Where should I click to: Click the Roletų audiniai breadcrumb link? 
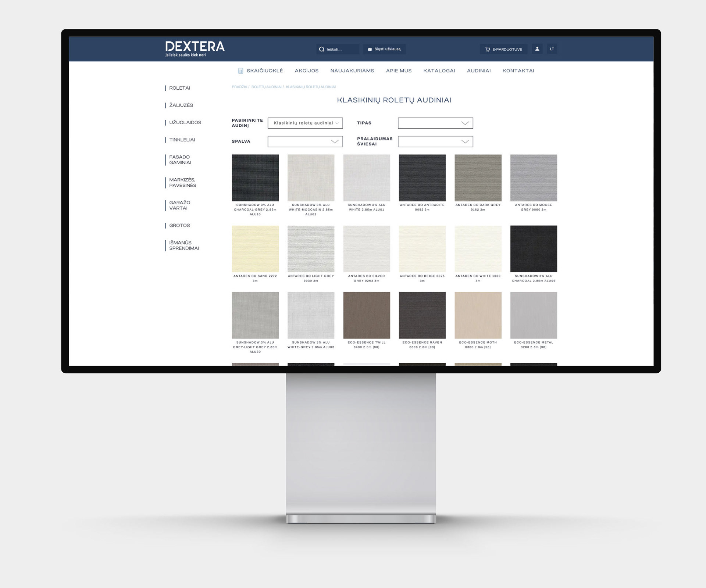pyautogui.click(x=266, y=87)
